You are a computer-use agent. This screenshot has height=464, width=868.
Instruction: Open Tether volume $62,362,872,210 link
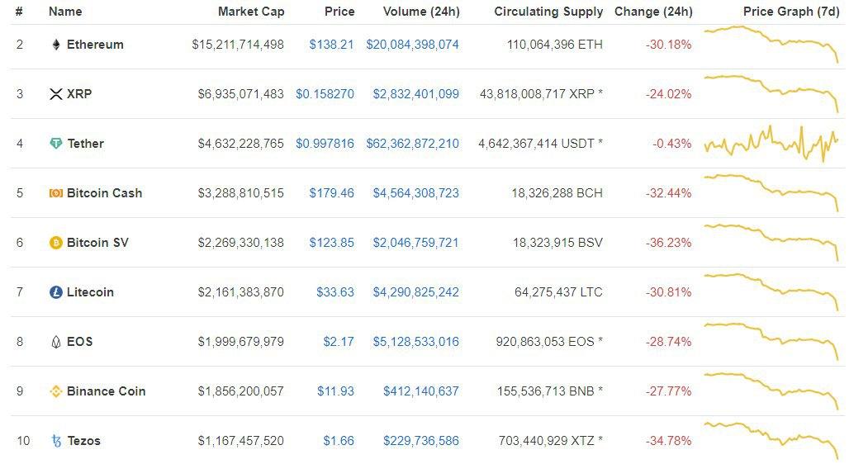click(412, 144)
